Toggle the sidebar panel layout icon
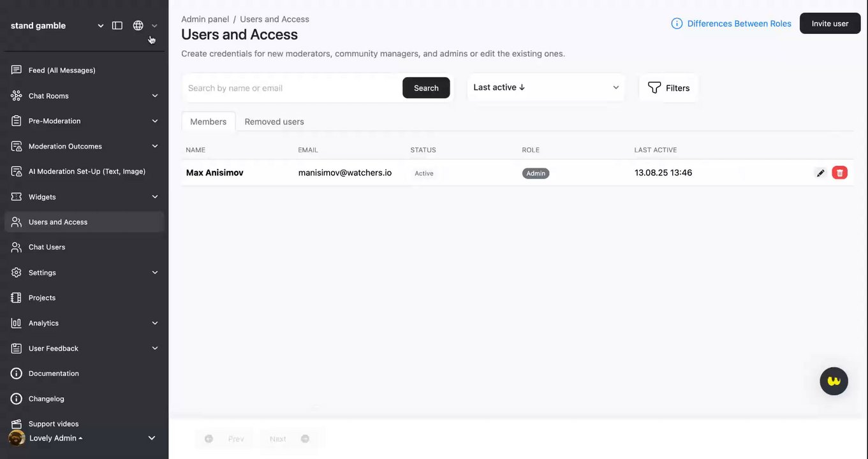The height and width of the screenshot is (459, 868). tap(117, 25)
